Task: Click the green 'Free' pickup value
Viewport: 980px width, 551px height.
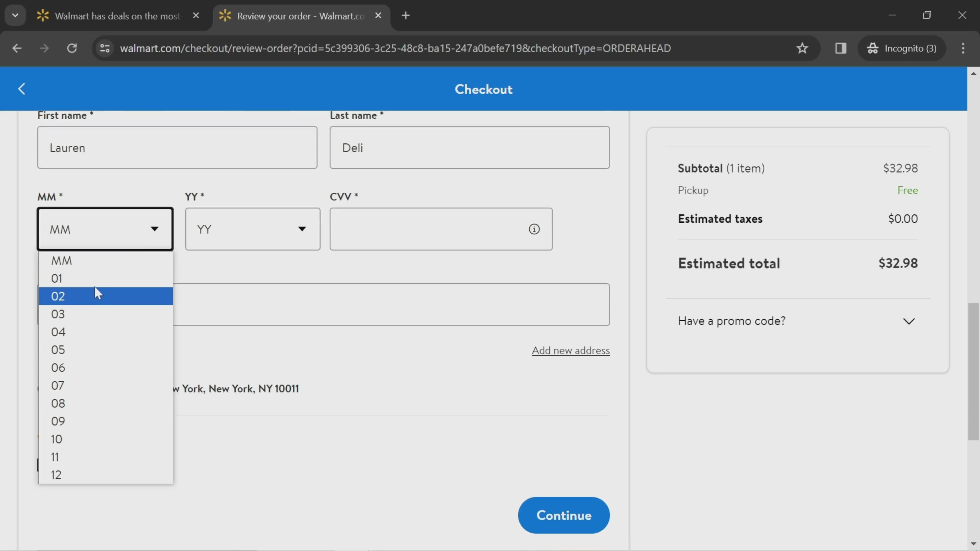Action: (908, 190)
